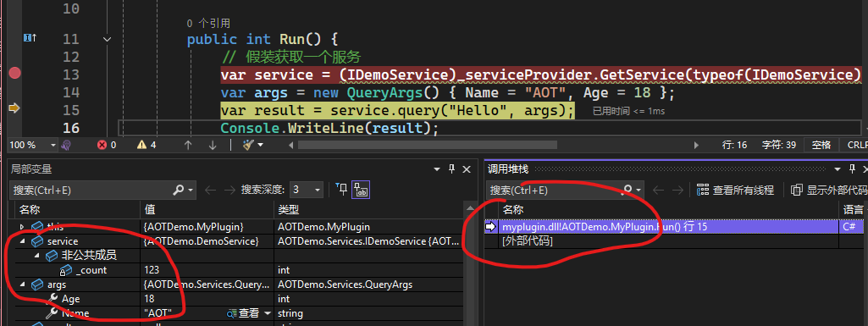The width and height of the screenshot is (868, 326).
Task: Click the value 123 of _count
Action: coord(151,270)
